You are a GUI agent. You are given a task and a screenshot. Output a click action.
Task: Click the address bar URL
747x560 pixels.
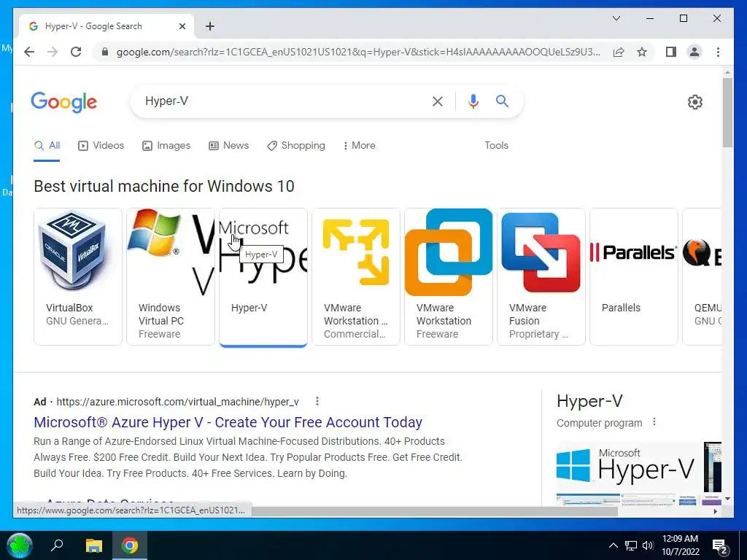pyautogui.click(x=358, y=52)
